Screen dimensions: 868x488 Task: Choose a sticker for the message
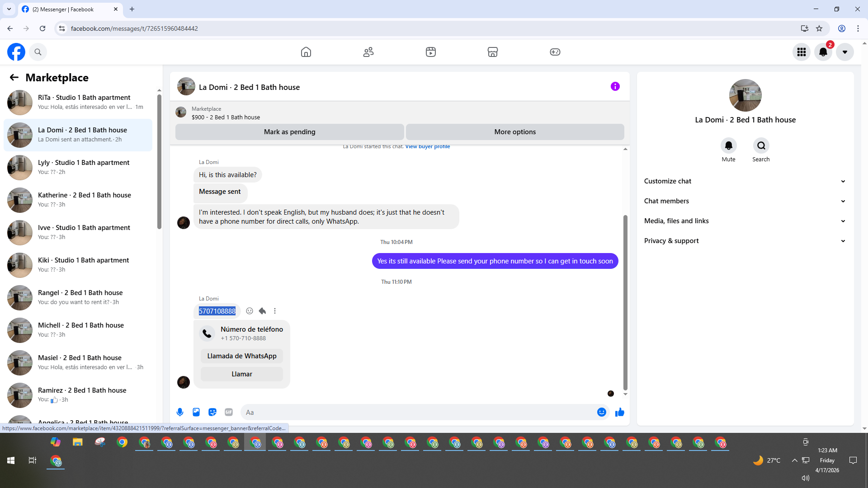pyautogui.click(x=212, y=412)
